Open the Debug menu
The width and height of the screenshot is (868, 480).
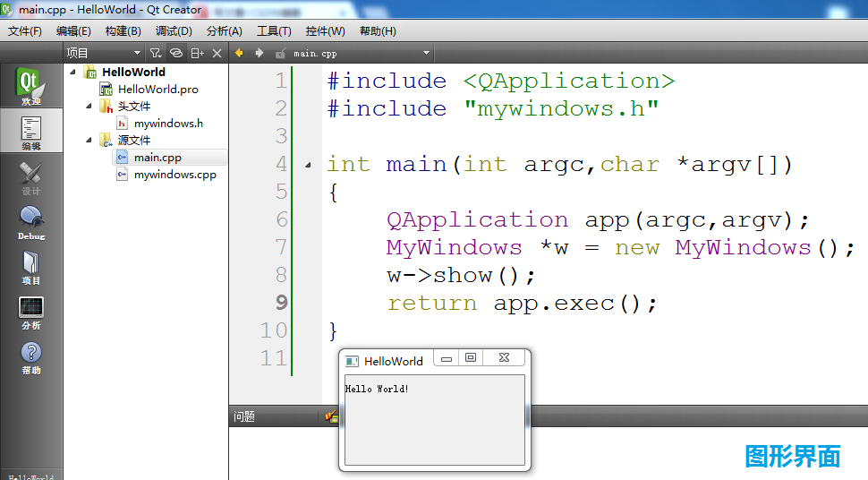tap(174, 31)
